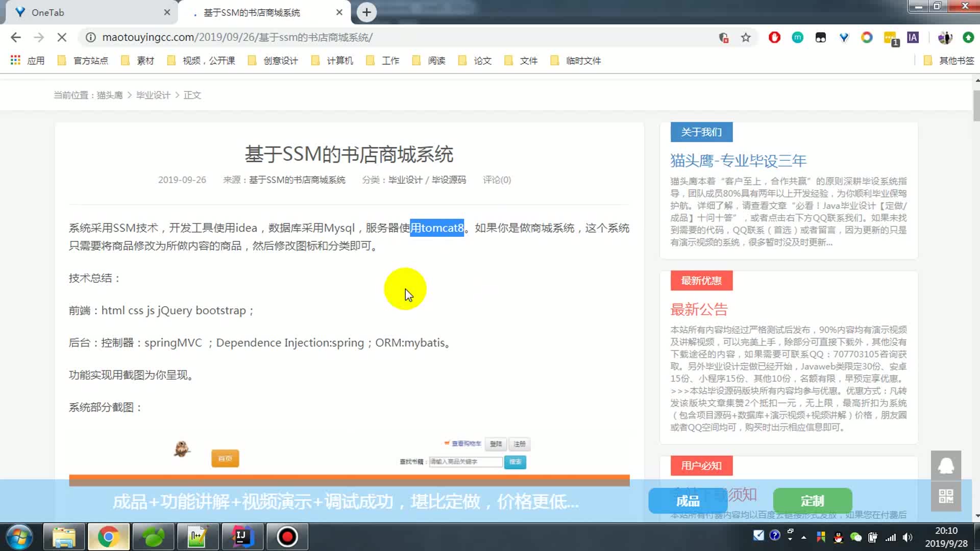Close the OneTab tab

(x=167, y=12)
